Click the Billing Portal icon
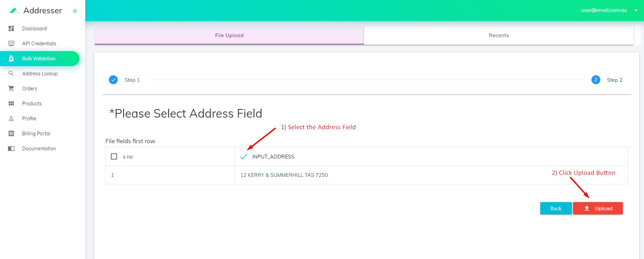Screen dimensions: 644x259 tap(11, 134)
